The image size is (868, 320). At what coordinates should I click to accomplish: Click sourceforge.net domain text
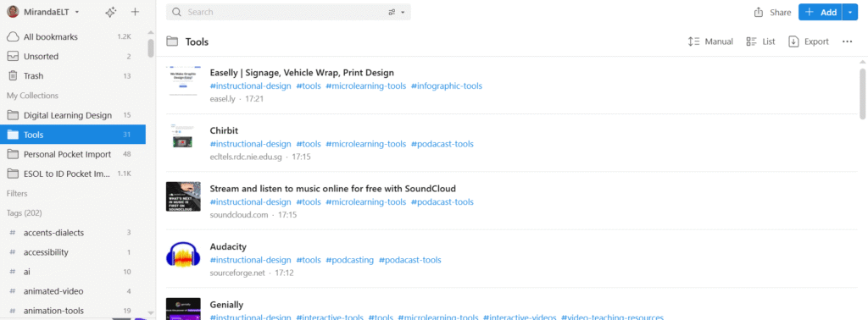[x=237, y=273]
